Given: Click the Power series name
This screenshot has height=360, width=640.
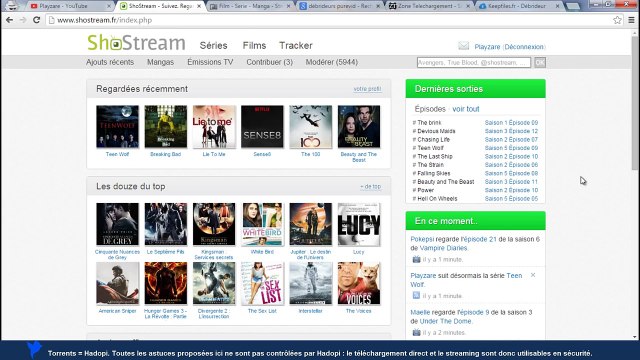Looking at the screenshot, I should [x=425, y=190].
